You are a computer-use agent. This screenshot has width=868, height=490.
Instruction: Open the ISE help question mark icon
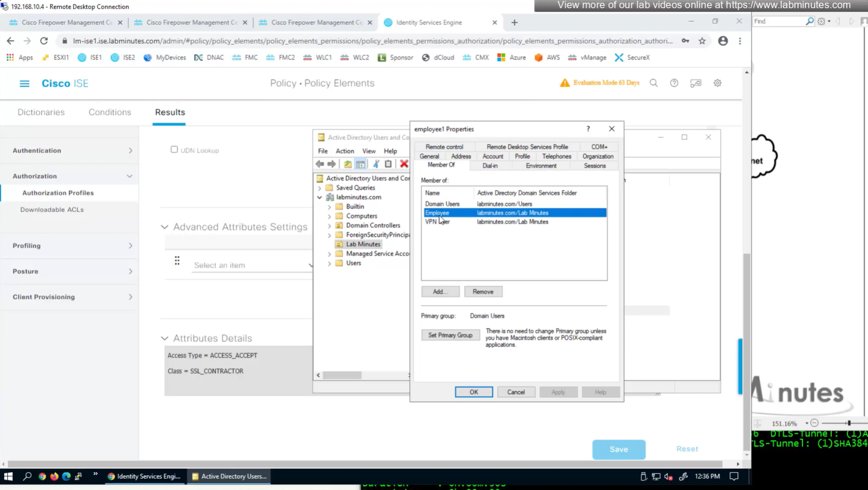click(674, 83)
